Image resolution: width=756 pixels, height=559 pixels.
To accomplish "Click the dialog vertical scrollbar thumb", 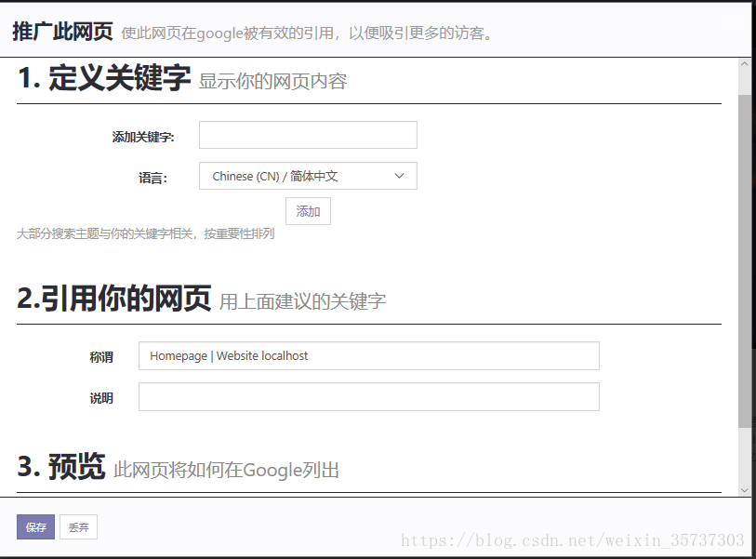I will coord(745,260).
